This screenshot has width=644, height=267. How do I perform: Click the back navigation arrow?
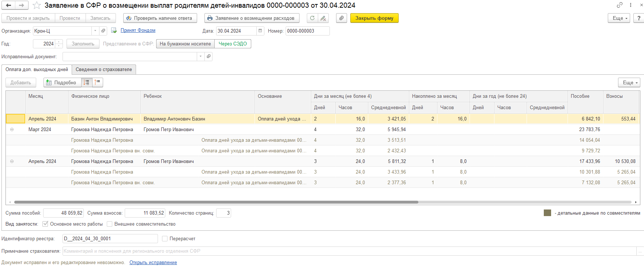pos(9,5)
